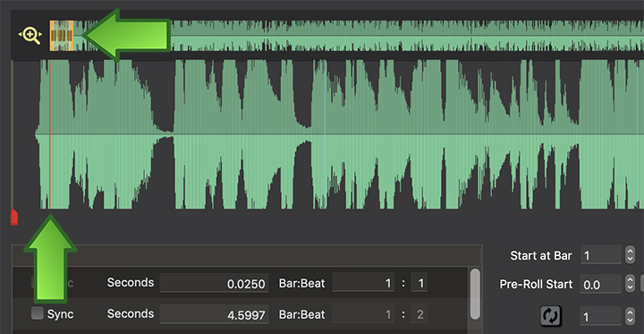
Task: Click the Seconds label in the 0.0250 row
Action: pos(131,283)
